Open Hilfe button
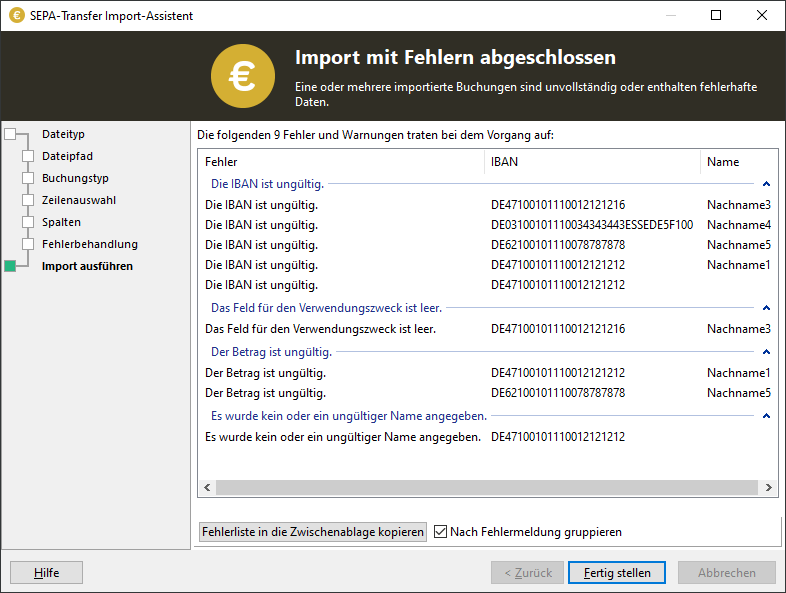The image size is (786, 593). (46, 572)
